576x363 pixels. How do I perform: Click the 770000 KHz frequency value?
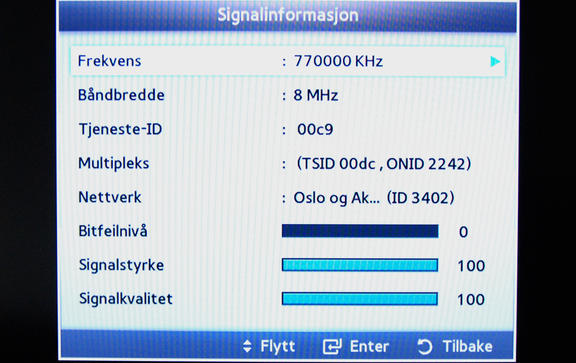point(338,61)
